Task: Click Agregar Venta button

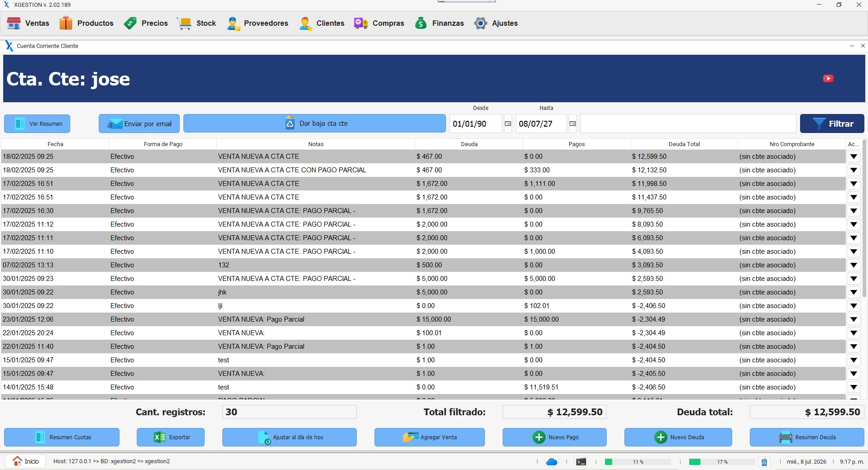Action: pos(430,437)
